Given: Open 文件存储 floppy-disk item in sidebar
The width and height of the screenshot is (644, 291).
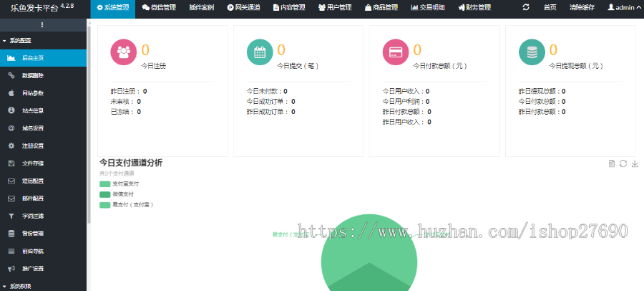Looking at the screenshot, I should 43,163.
